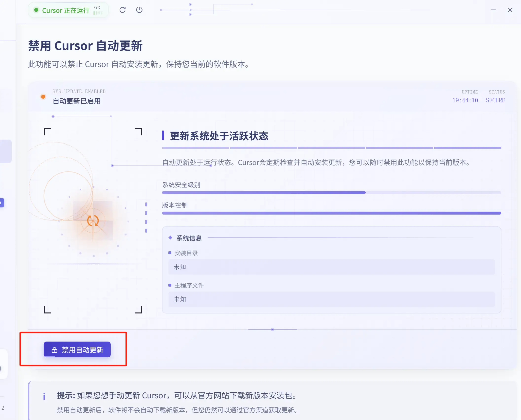The width and height of the screenshot is (521, 420).
Task: Click the Cursor 正在运行 status badge
Action: [68, 10]
